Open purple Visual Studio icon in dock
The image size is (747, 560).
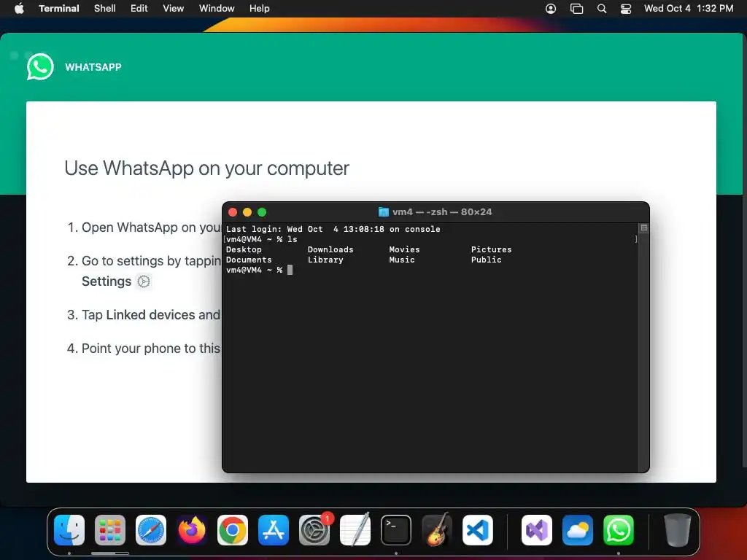[537, 530]
